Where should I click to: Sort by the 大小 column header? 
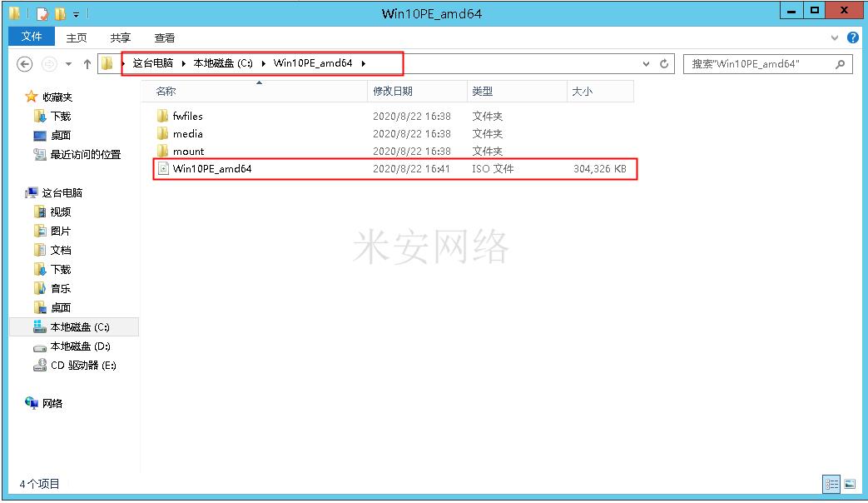tap(600, 92)
